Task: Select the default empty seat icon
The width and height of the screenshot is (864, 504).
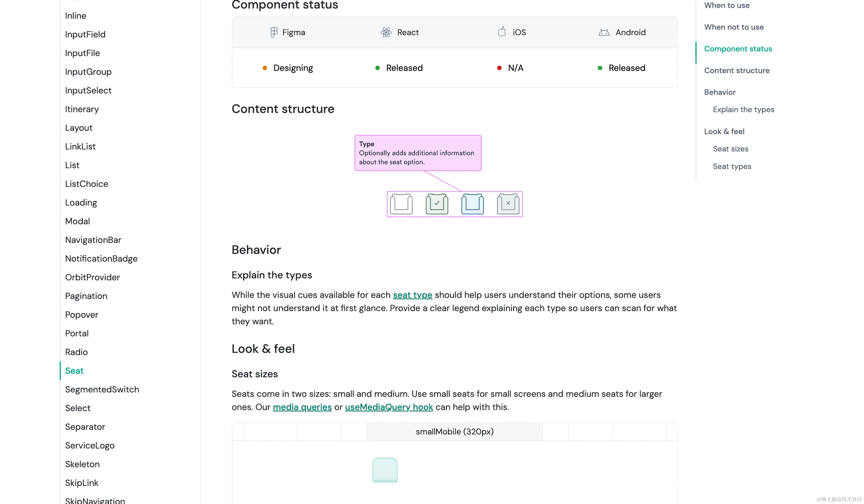Action: [x=401, y=204]
